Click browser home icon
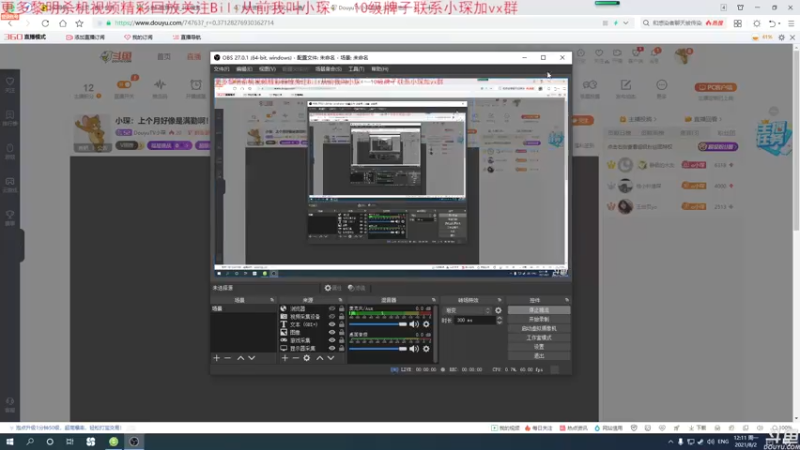 tap(63, 23)
